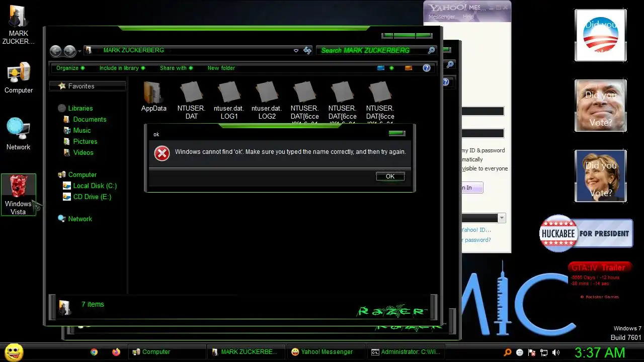
Task: Launch Firefox from the taskbar
Action: (x=116, y=352)
